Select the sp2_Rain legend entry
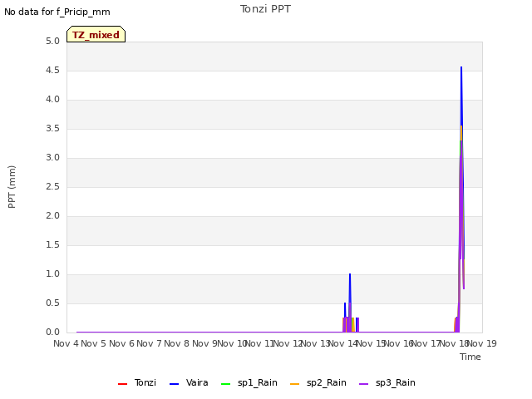Viewport: 532px width, 399px height. point(318,382)
